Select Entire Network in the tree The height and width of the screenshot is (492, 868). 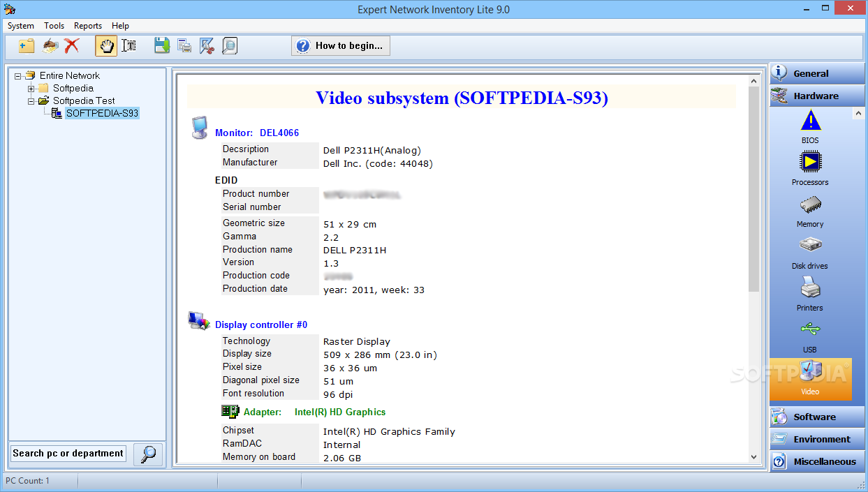pos(69,75)
